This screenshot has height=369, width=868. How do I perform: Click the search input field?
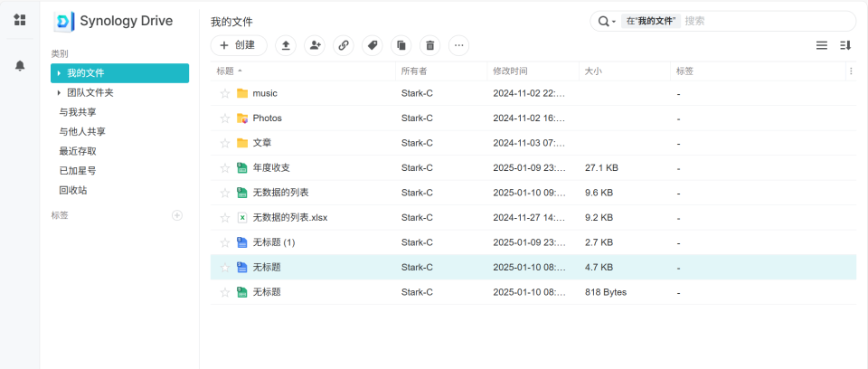pyautogui.click(x=764, y=21)
